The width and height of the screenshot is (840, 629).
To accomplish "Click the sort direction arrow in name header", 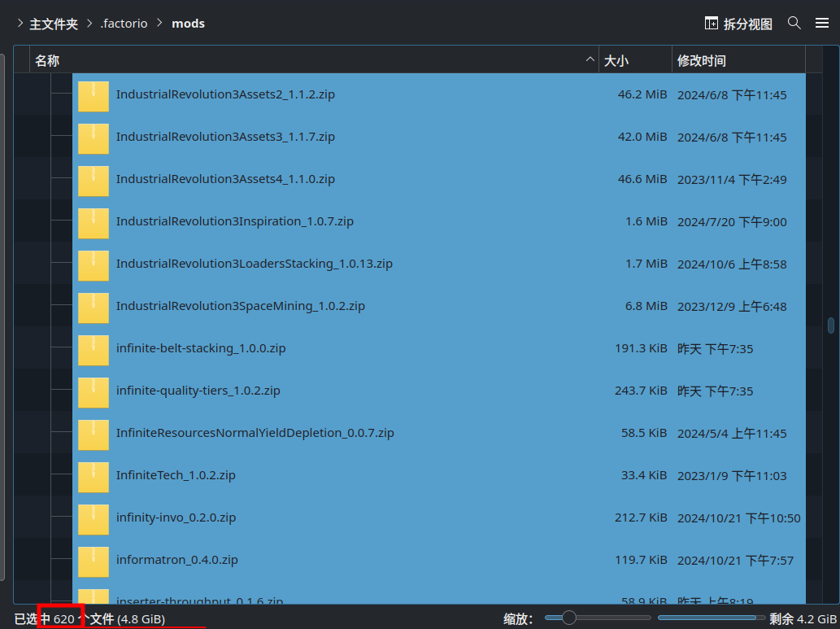I will tap(590, 59).
